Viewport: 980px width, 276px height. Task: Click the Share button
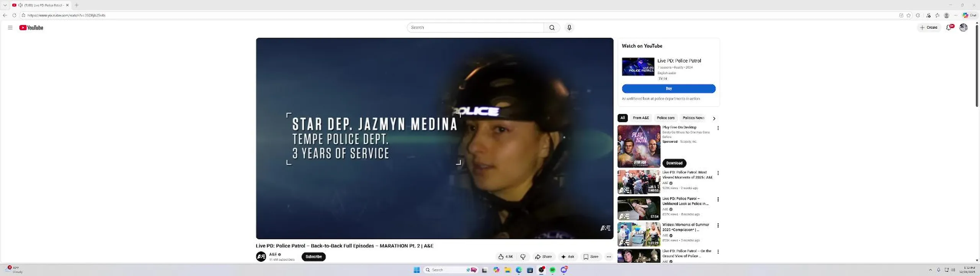pyautogui.click(x=543, y=257)
